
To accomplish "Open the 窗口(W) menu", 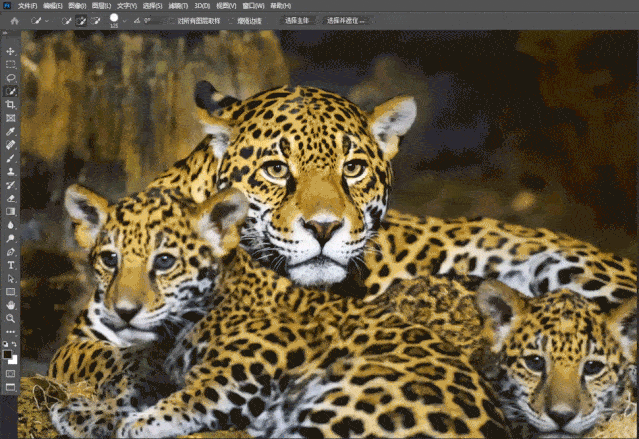I will (x=253, y=6).
